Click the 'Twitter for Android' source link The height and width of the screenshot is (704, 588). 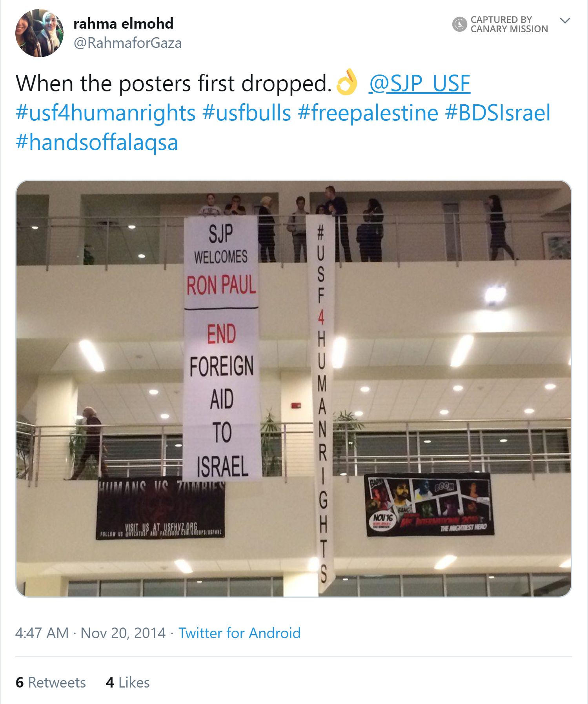coord(239,633)
